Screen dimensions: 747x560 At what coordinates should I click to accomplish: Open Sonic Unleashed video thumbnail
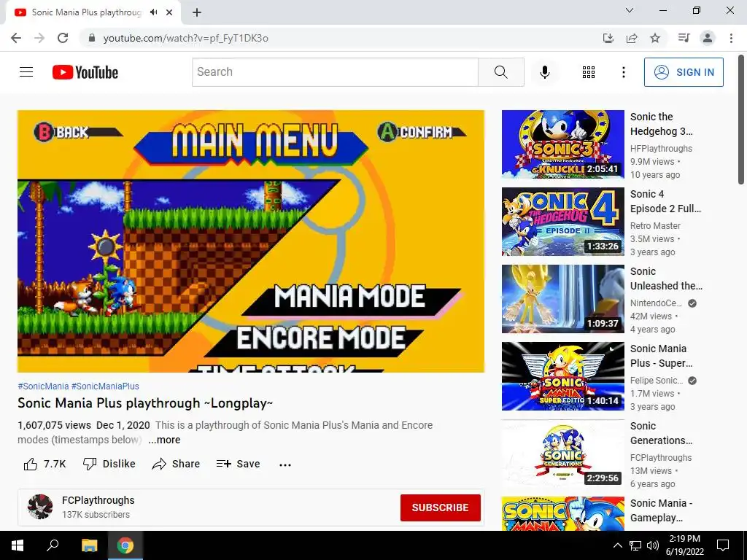tap(562, 298)
